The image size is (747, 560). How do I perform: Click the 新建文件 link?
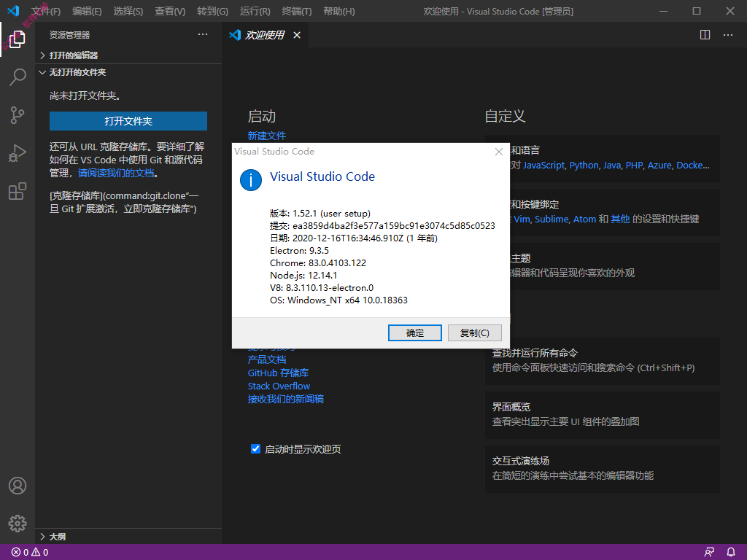click(x=266, y=136)
